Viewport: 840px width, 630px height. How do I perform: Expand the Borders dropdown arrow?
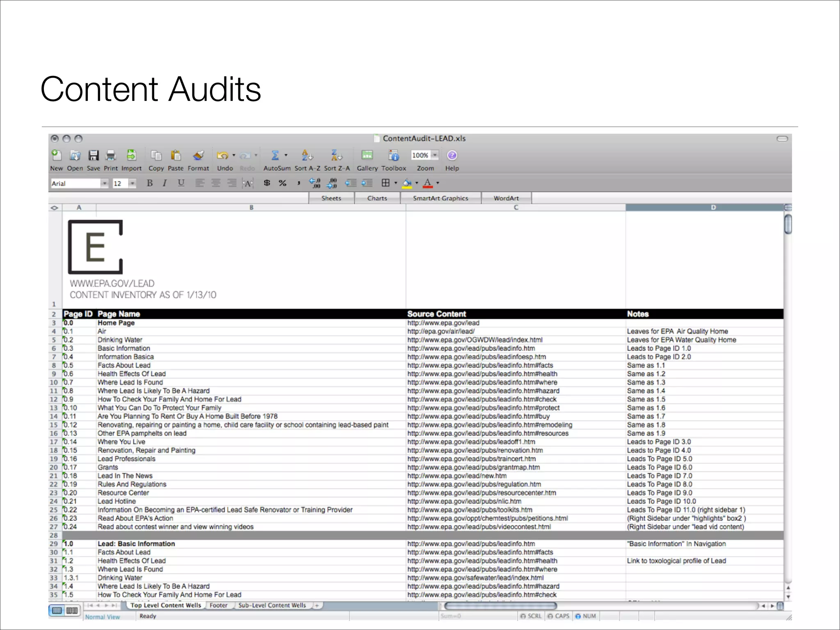coord(396,183)
